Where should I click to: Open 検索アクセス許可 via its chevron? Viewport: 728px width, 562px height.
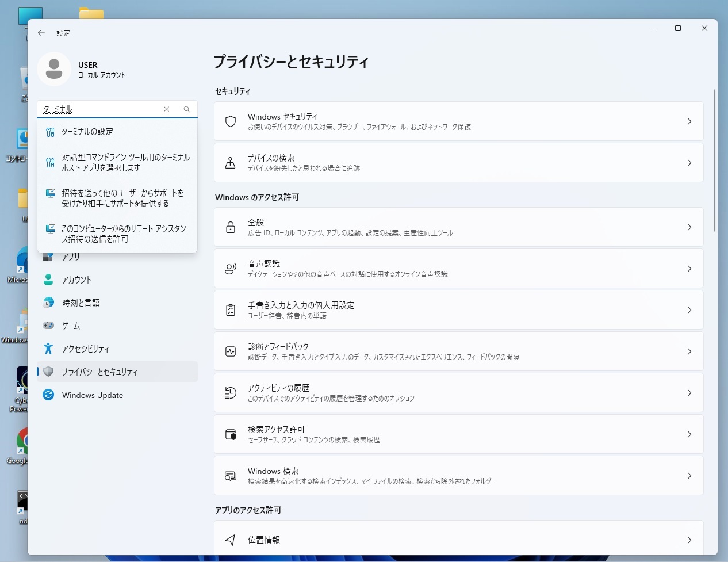pyautogui.click(x=689, y=434)
